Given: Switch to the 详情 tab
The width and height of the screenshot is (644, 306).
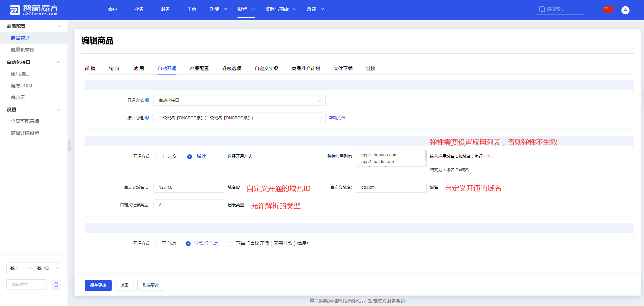Looking at the screenshot, I should click(x=90, y=68).
